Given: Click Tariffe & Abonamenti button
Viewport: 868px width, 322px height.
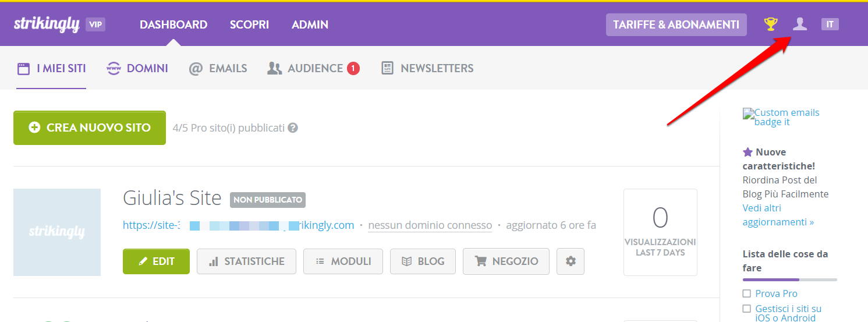Looking at the screenshot, I should click(676, 24).
